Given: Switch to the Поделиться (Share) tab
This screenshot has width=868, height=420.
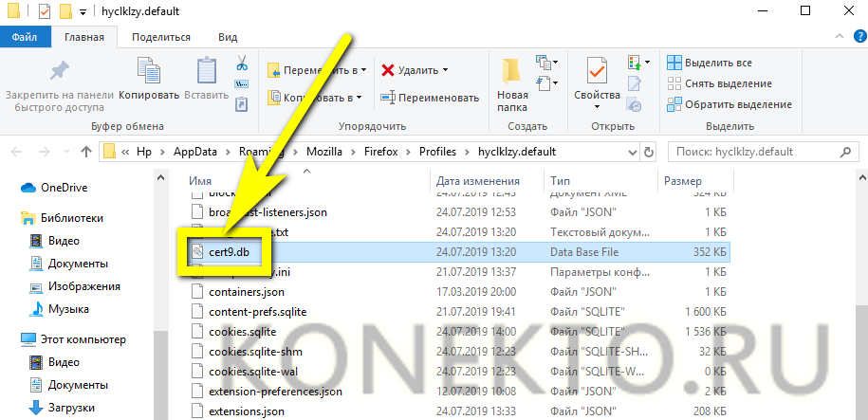Looking at the screenshot, I should [161, 37].
